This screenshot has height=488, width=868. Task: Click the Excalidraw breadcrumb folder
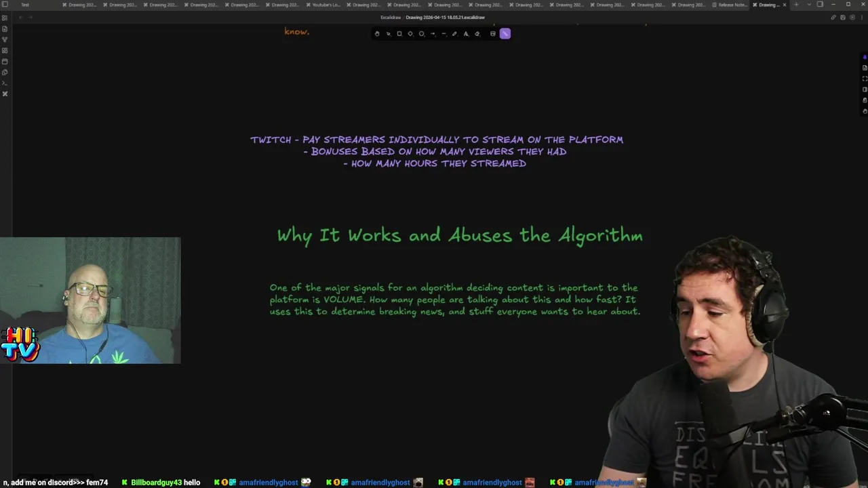391,18
